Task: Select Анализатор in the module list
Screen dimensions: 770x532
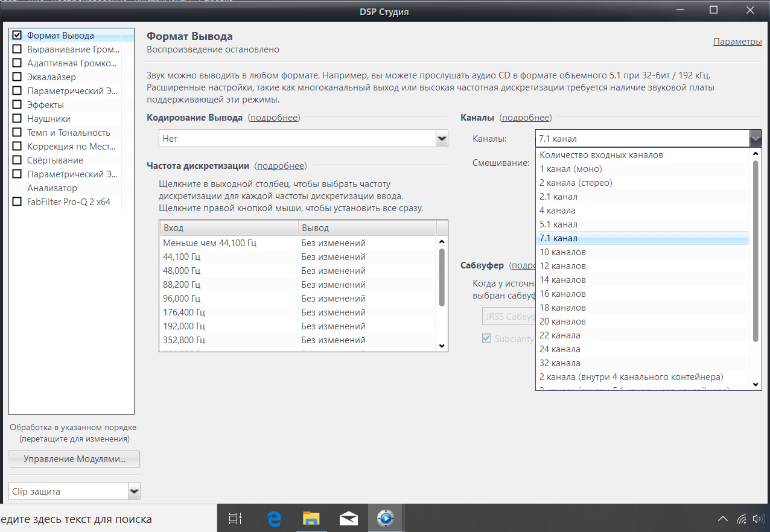Action: coord(52,188)
